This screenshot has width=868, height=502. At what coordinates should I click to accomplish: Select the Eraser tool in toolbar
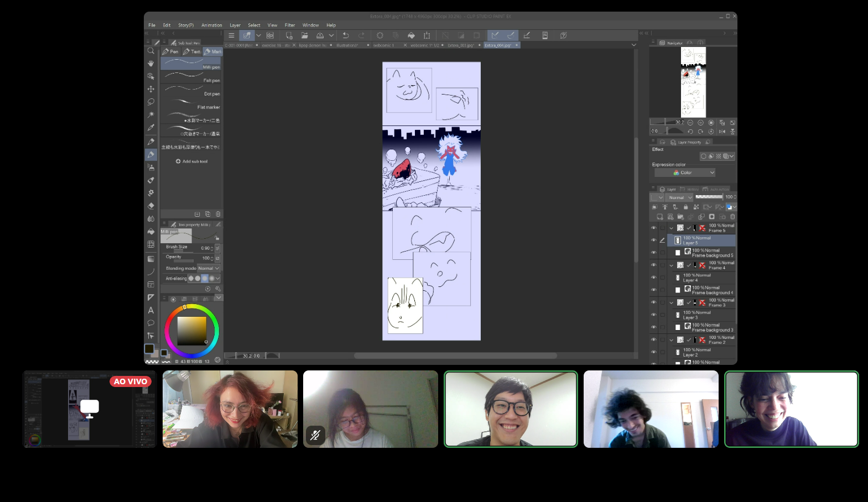pyautogui.click(x=150, y=206)
